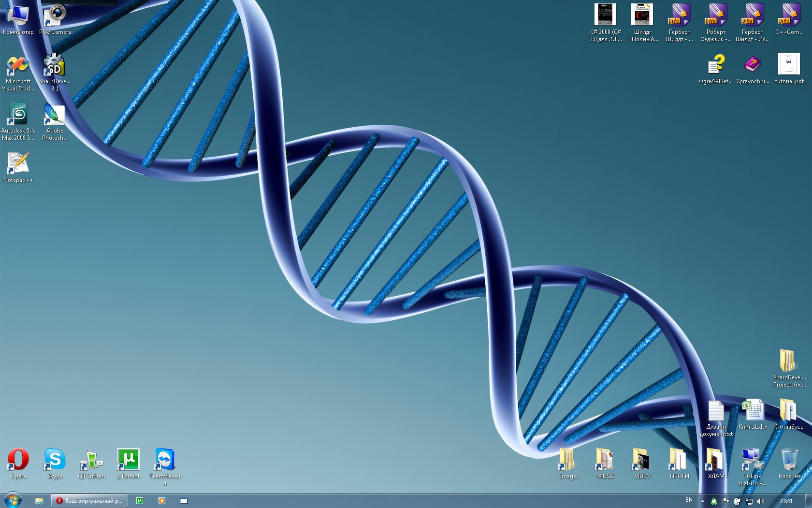Select the tutorial.pdf file on desktop
The height and width of the screenshot is (508, 812).
(789, 65)
